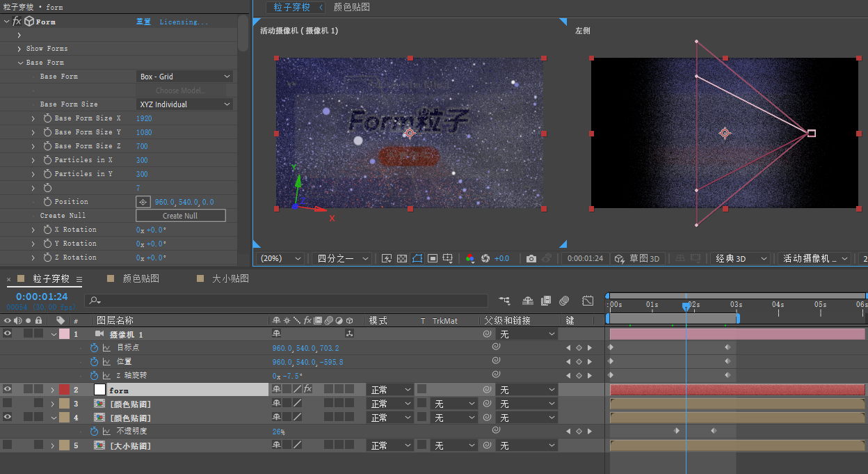The height and width of the screenshot is (474, 868).
Task: Click the 目标点 expression pick whip
Action: coord(496,347)
